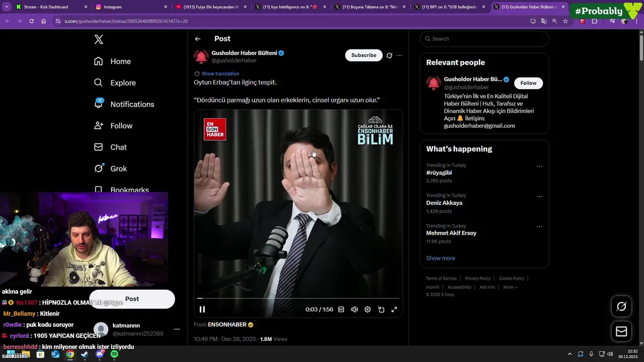Click Show more under What's happening

coord(441,258)
